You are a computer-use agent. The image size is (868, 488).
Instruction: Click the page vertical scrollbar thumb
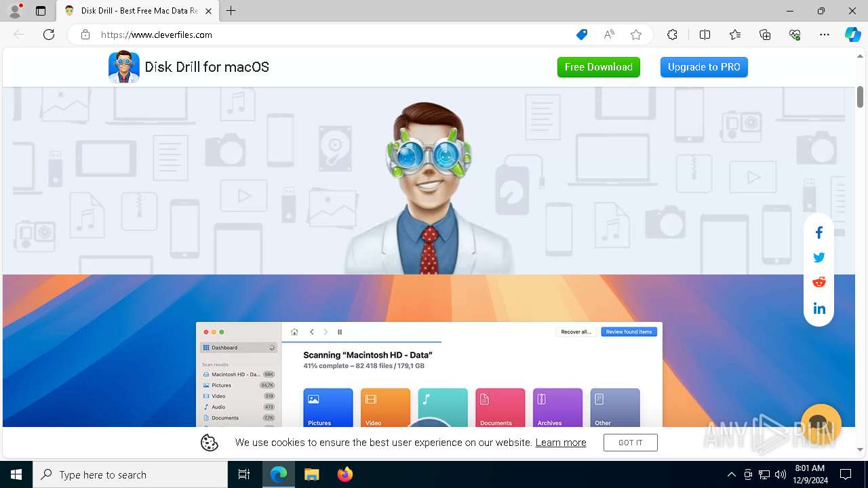(860, 96)
